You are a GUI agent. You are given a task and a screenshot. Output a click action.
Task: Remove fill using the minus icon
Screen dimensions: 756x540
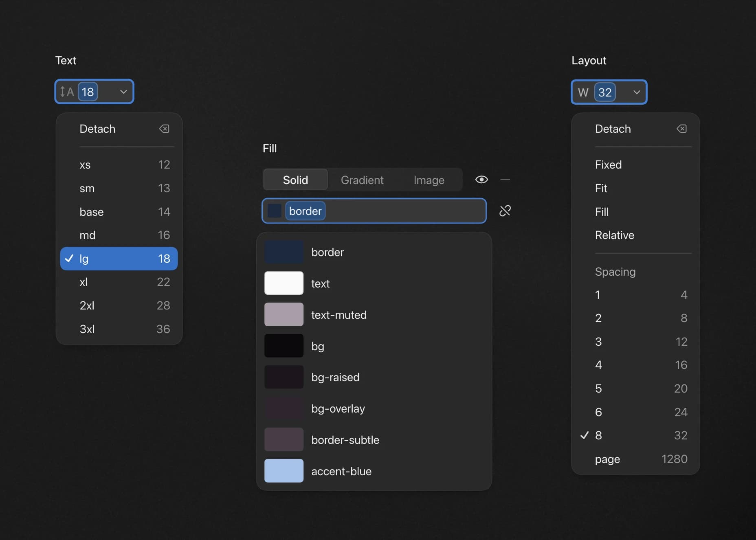point(505,179)
